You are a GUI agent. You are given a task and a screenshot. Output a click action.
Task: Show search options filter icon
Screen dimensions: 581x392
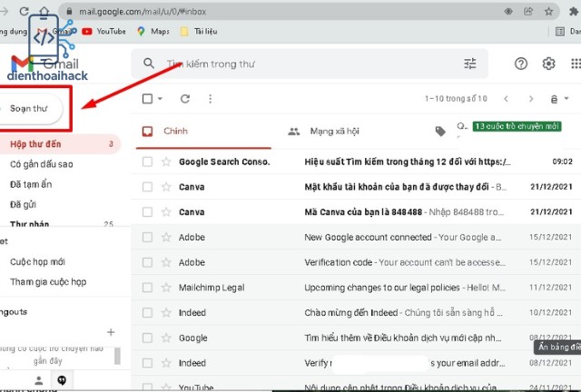point(470,64)
